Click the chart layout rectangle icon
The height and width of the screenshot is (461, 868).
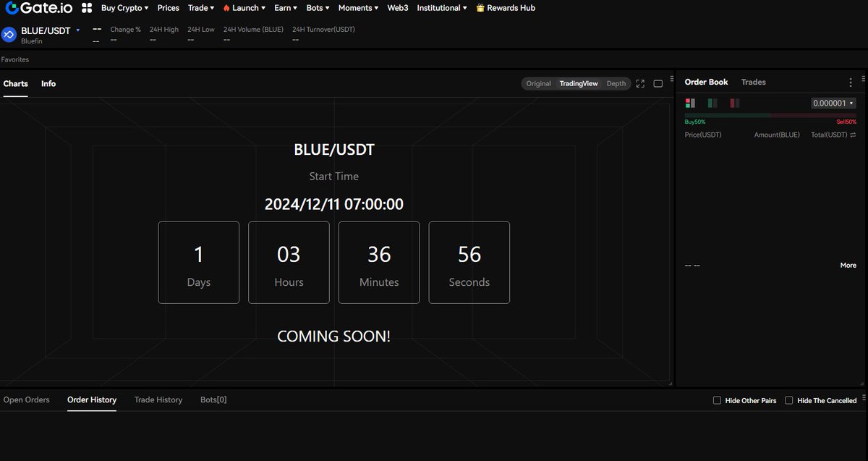[x=658, y=84]
